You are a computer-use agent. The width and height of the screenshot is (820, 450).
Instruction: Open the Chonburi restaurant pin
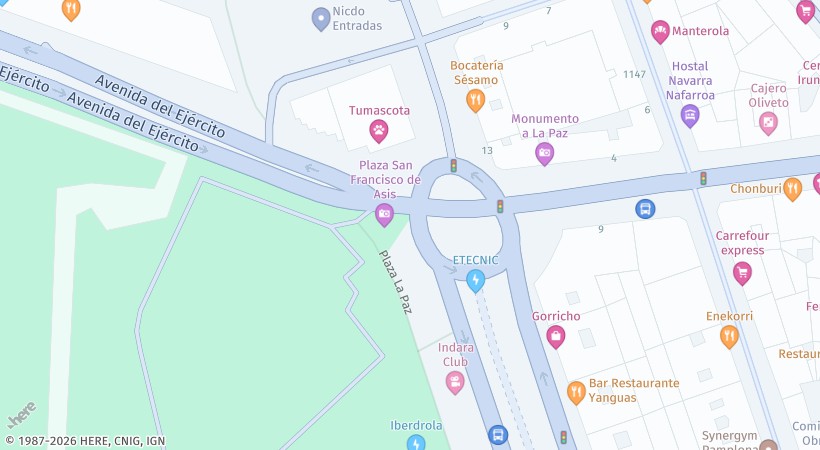(x=792, y=189)
